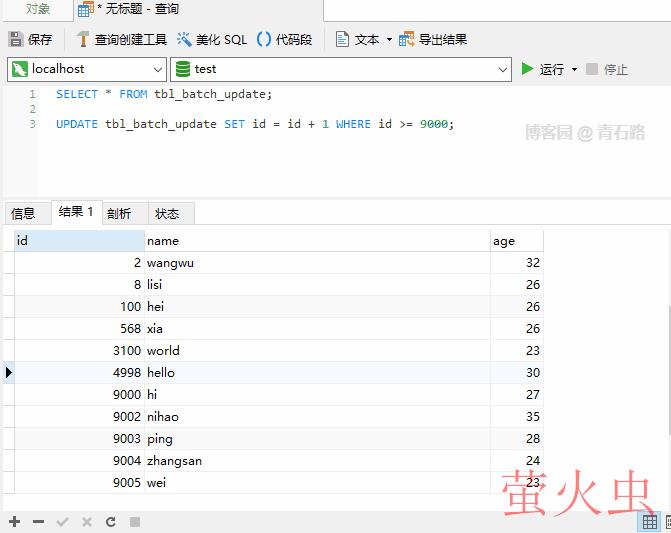The height and width of the screenshot is (533, 671).
Task: Click the age column header
Action: [x=515, y=241]
